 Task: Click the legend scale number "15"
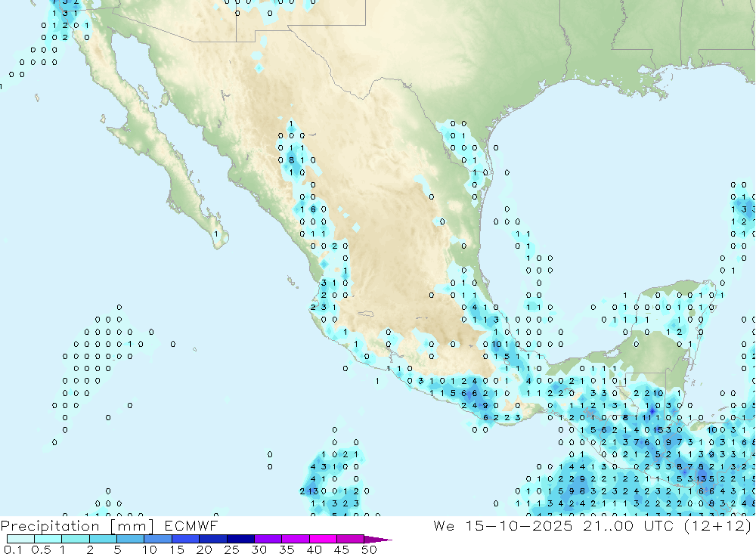pos(177,549)
